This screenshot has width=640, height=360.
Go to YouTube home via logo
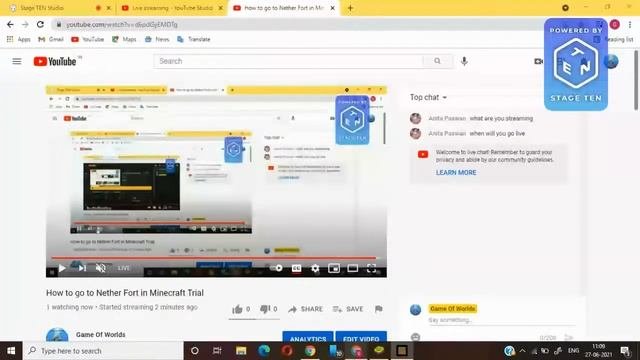55,62
